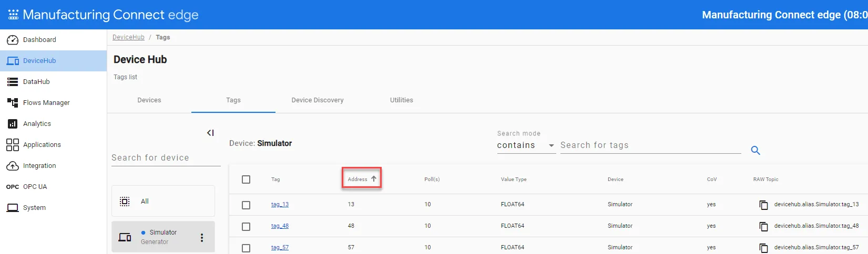Check the tag_48 row checkbox

coord(246,227)
